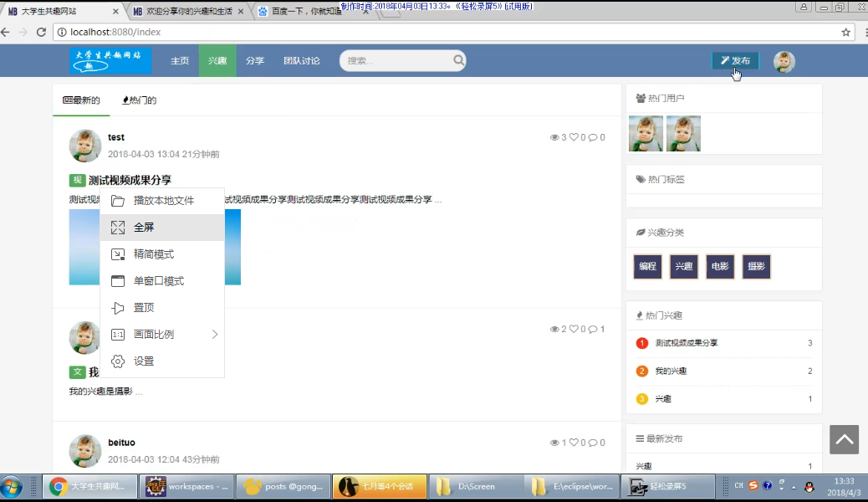Screen dimensions: 868x502
Task: Click heart icon on beituo post
Action: click(574, 443)
